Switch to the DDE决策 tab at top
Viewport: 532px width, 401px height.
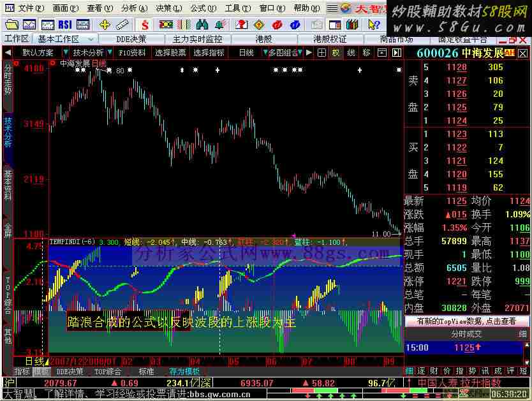(x=131, y=40)
